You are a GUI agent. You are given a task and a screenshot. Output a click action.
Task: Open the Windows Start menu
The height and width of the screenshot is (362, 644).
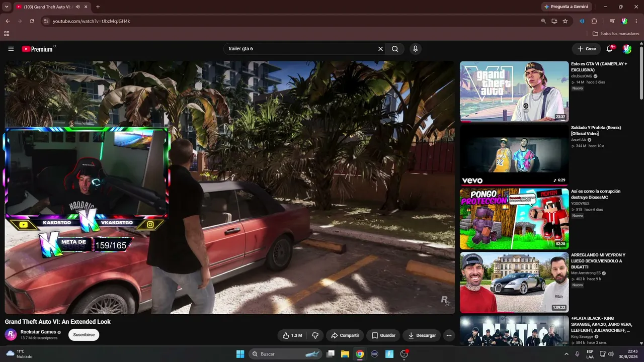click(240, 354)
